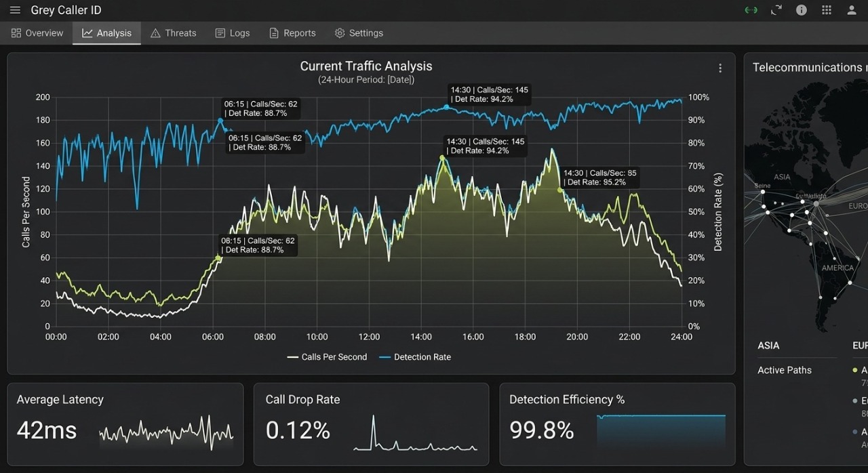The height and width of the screenshot is (473, 868).
Task: Click the 14:30 peak marker on detection line
Action: pos(446,107)
